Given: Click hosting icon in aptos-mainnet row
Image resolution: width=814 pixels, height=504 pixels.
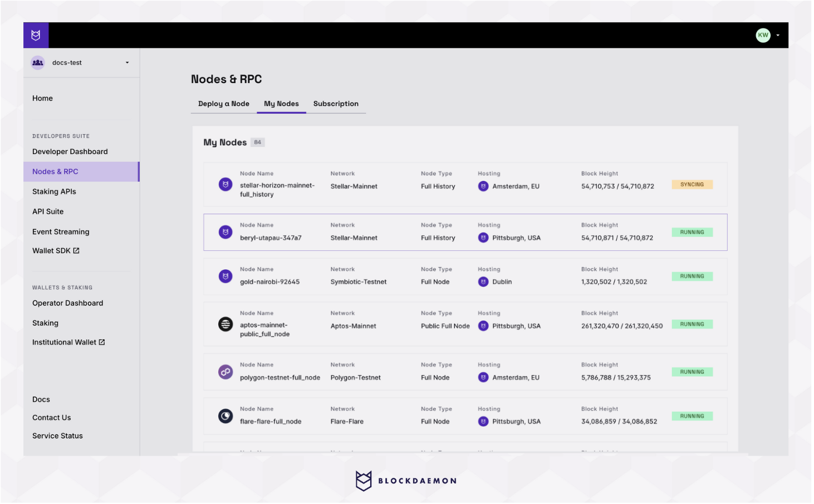Looking at the screenshot, I should click(483, 326).
